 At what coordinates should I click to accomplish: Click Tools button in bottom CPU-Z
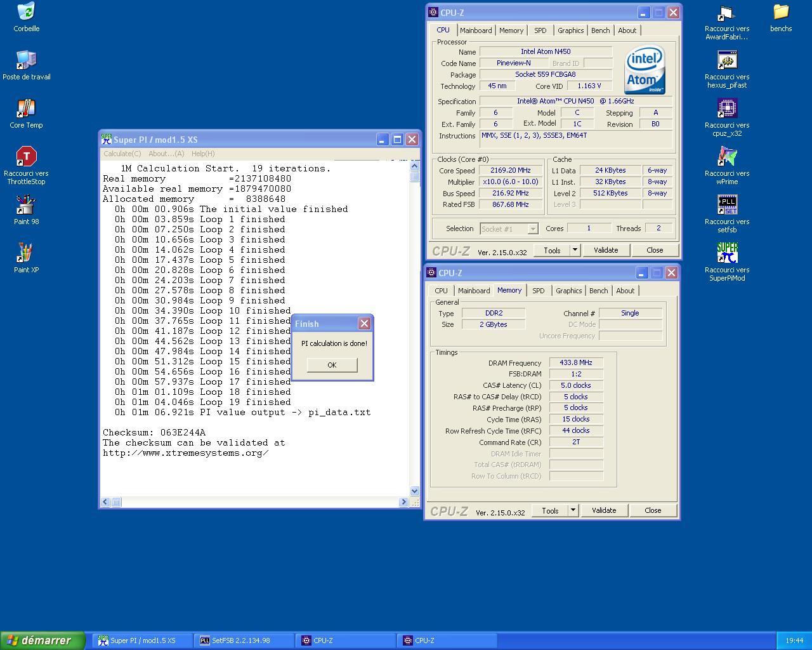(550, 510)
